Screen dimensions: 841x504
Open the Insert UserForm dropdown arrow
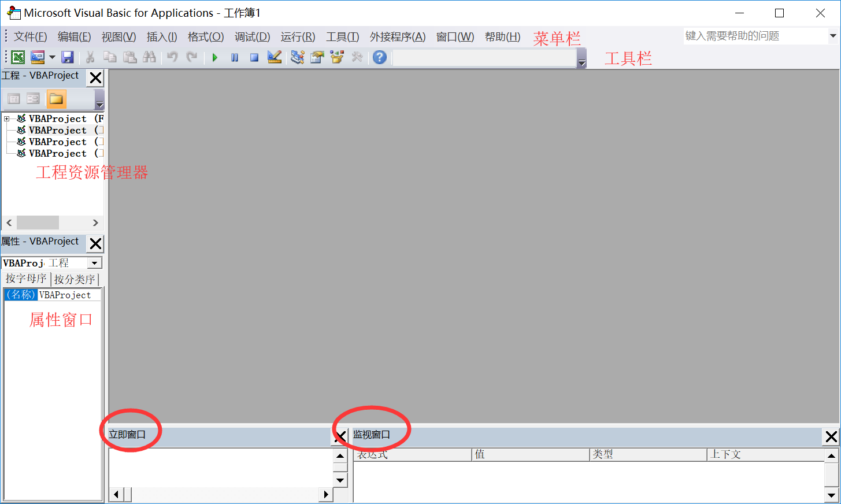click(52, 57)
